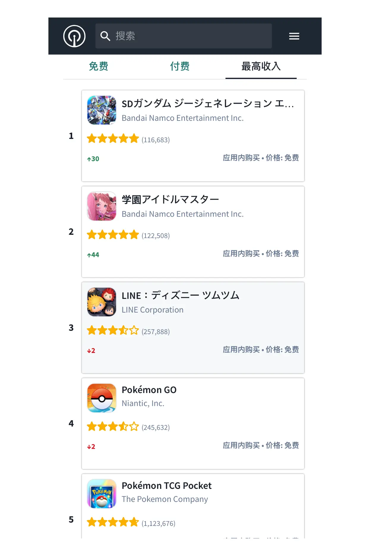Click the site logo icon
Image resolution: width=392 pixels, height=550 pixels.
74,36
